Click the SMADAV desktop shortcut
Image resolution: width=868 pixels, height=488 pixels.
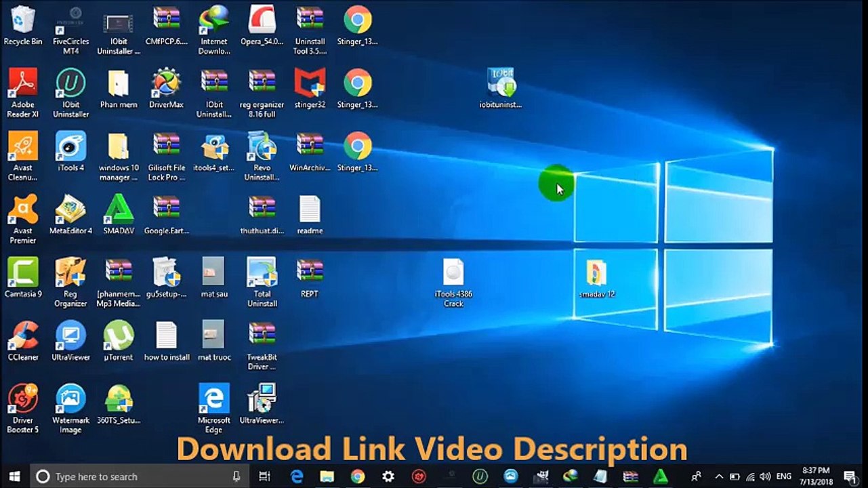pos(119,215)
